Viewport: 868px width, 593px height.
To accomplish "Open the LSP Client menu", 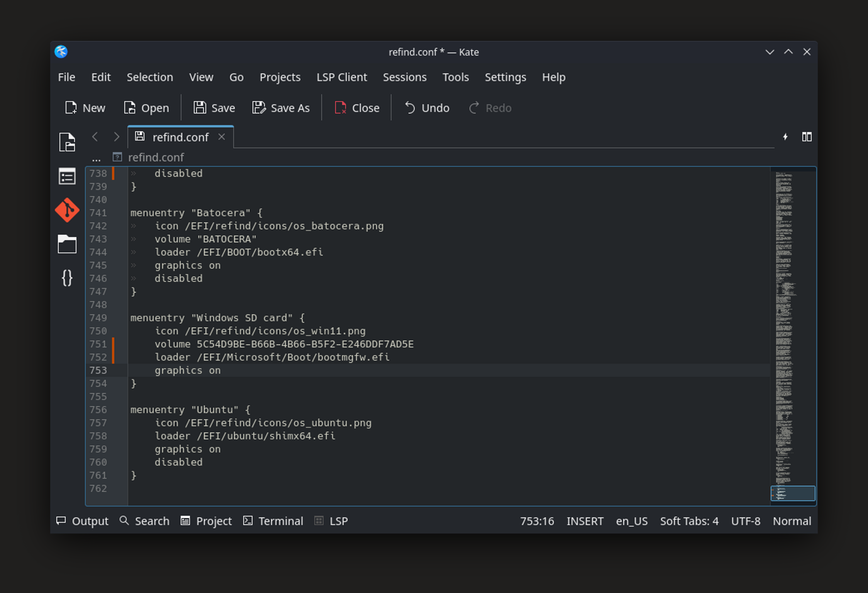I will 341,77.
